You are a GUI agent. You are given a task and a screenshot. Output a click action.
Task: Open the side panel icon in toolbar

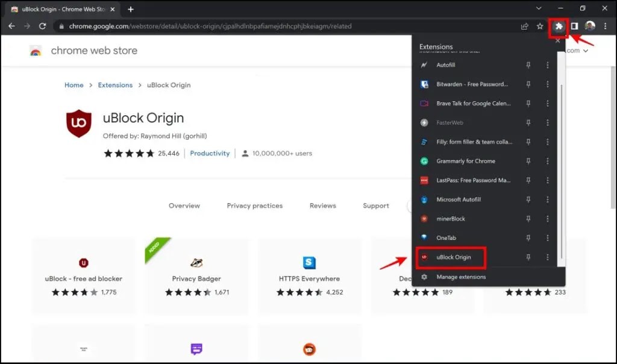574,27
